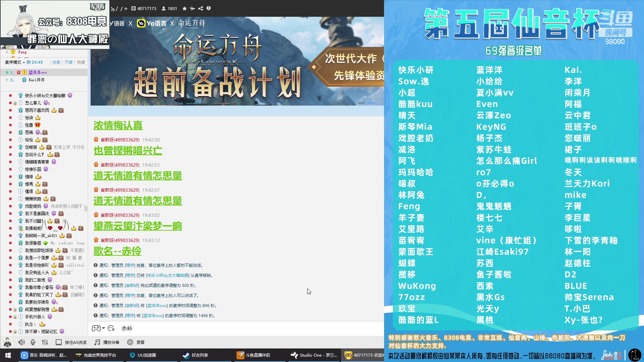This screenshot has height=362, width=644.
Task: Select the microphone icon in the bottom toolbar
Action: (x=33, y=342)
